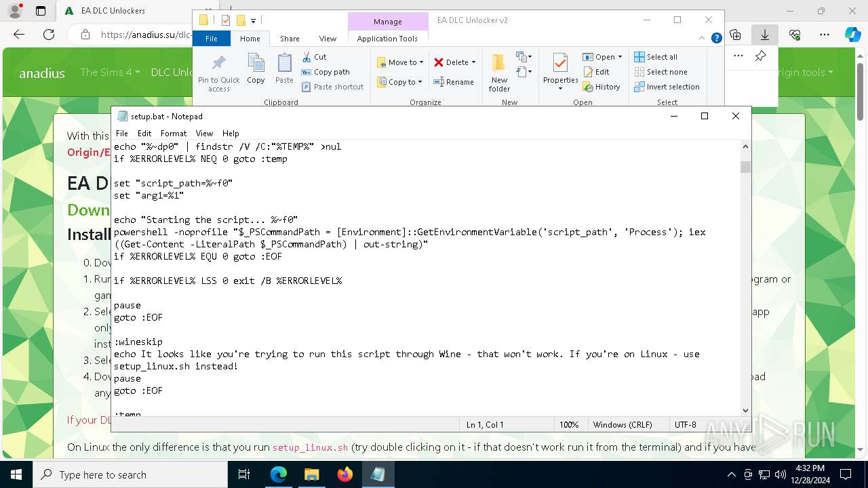Click Pin to Quick access in Explorer ribbon
The height and width of the screenshot is (488, 868).
click(x=218, y=73)
